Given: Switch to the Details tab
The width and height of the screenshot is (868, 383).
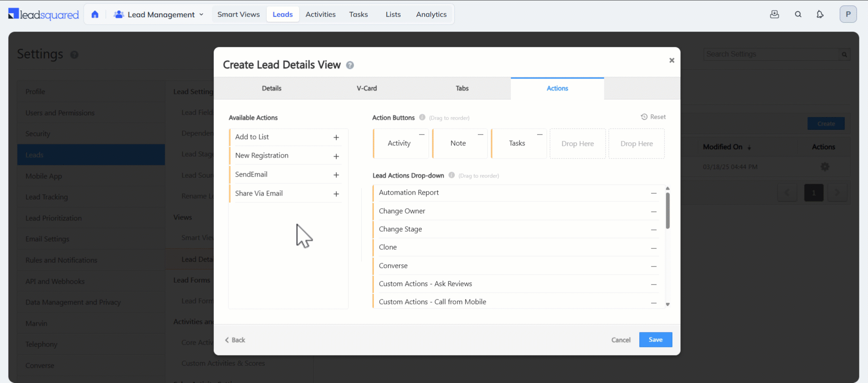Looking at the screenshot, I should tap(272, 89).
